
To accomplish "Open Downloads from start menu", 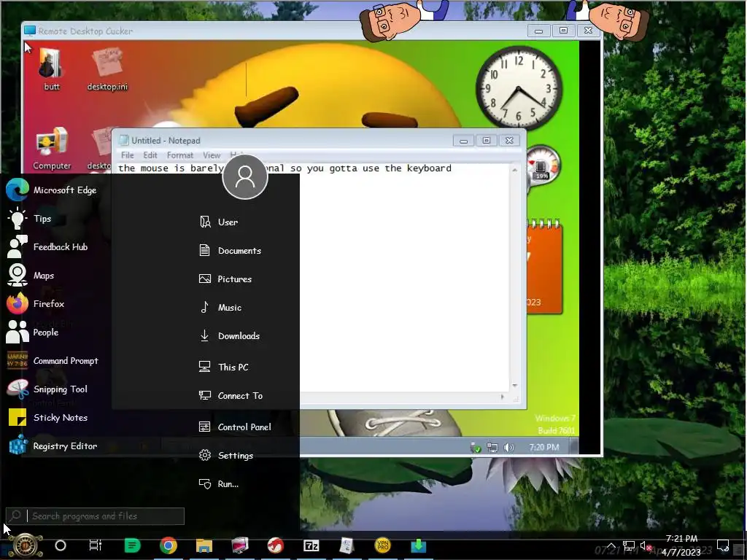I will tap(230, 335).
